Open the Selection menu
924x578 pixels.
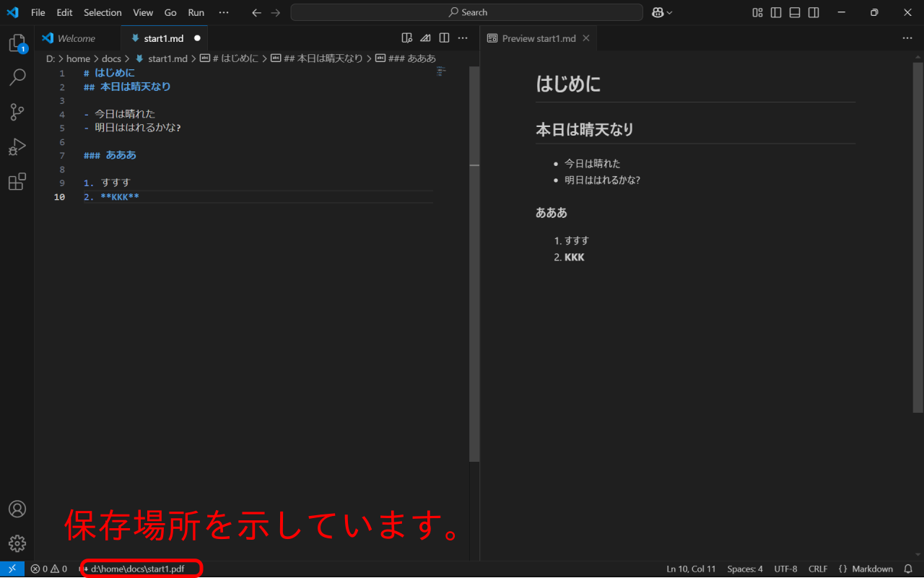click(103, 12)
